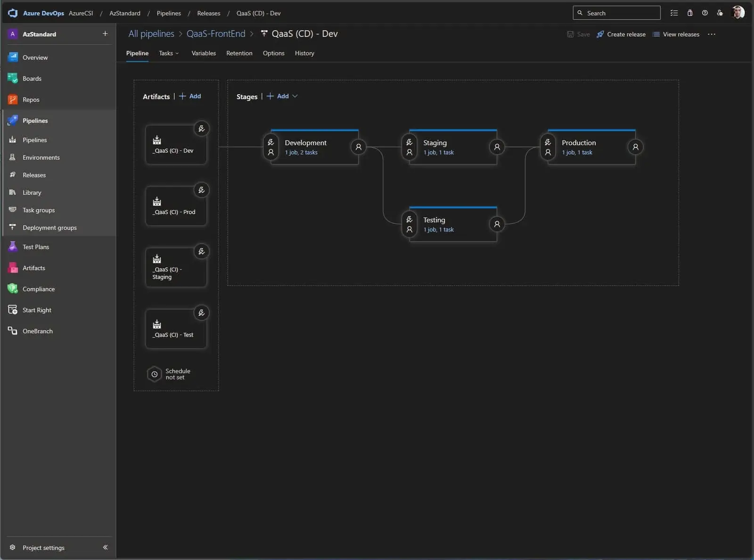This screenshot has width=754, height=560.
Task: Open the Boards hub icon
Action: (13, 79)
